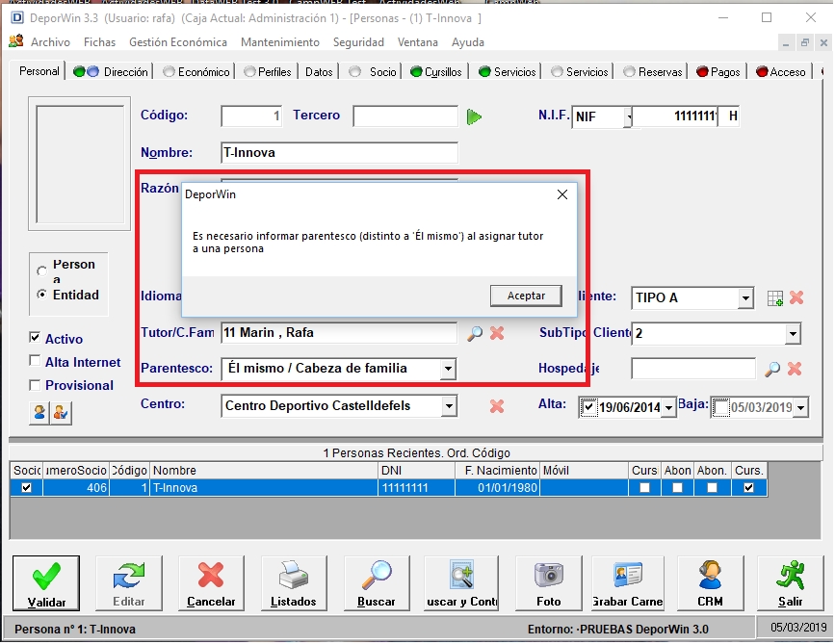
Task: Open the Baja date picker dropdown
Action: [x=801, y=408]
